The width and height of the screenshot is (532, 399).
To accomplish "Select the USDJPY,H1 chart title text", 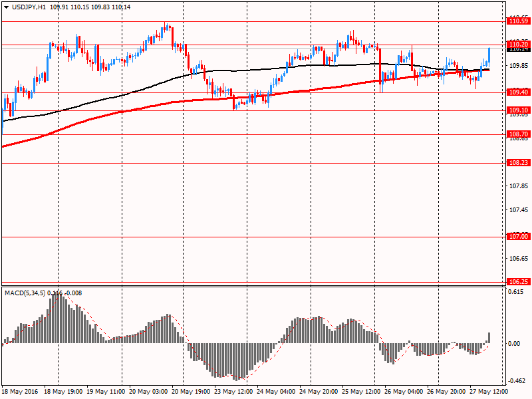I will click(29, 7).
